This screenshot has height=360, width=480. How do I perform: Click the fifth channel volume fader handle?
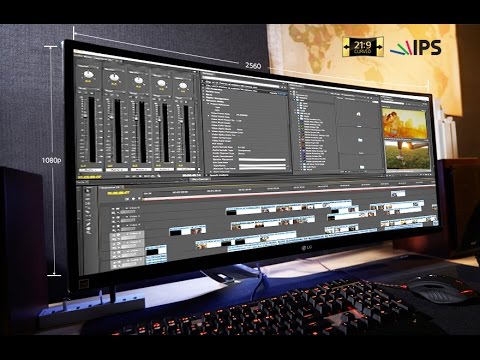pos(181,121)
